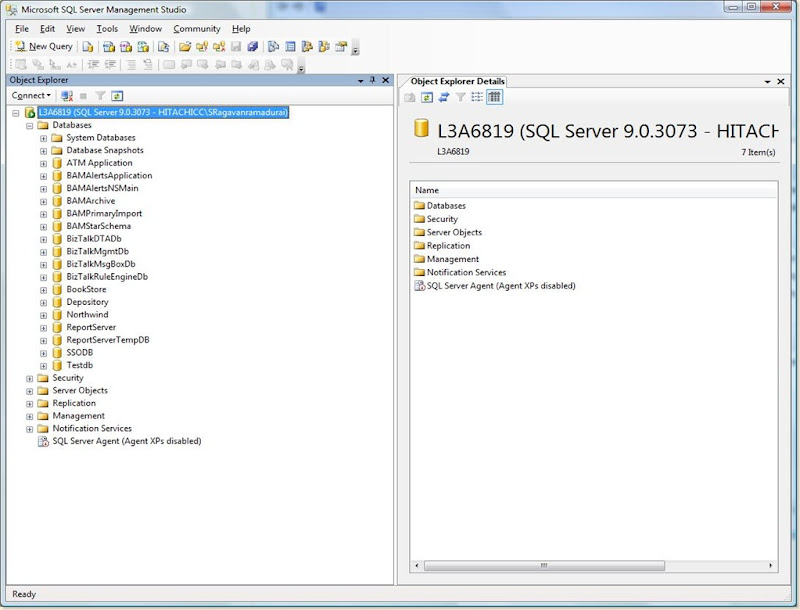Toggle report view in Details toolbar
The image size is (800, 610).
(x=494, y=97)
